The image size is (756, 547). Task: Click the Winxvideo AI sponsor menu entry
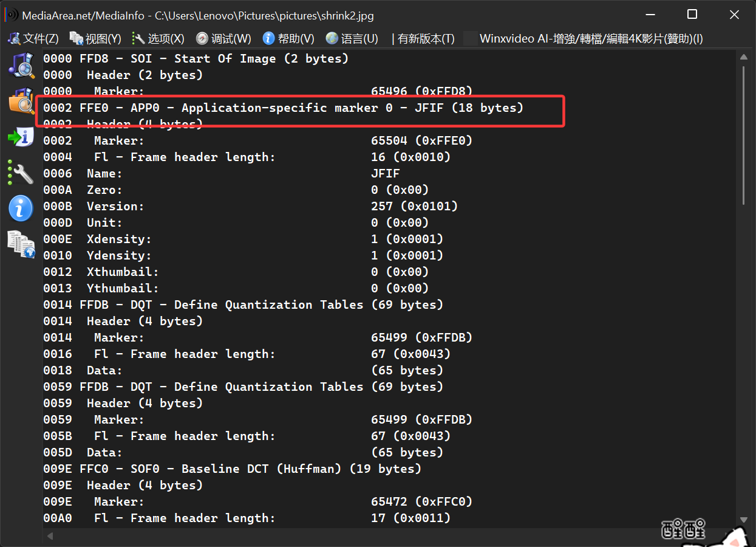click(x=584, y=38)
